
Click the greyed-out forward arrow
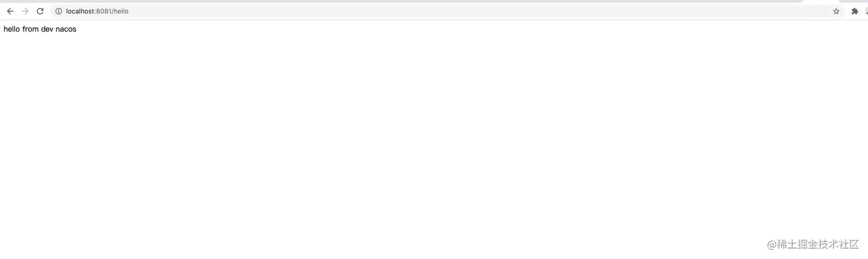pos(25,11)
